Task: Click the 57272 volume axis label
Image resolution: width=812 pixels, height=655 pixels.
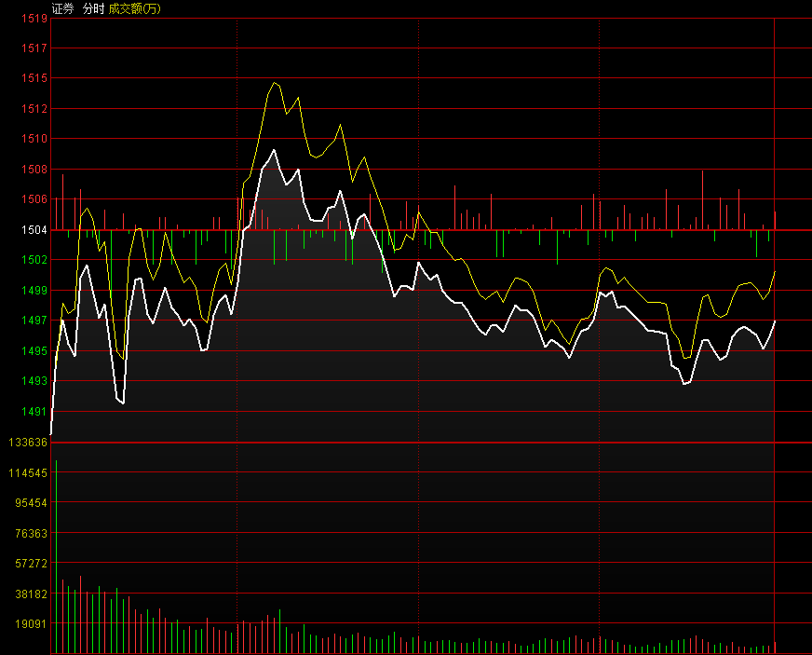Action: click(x=31, y=564)
